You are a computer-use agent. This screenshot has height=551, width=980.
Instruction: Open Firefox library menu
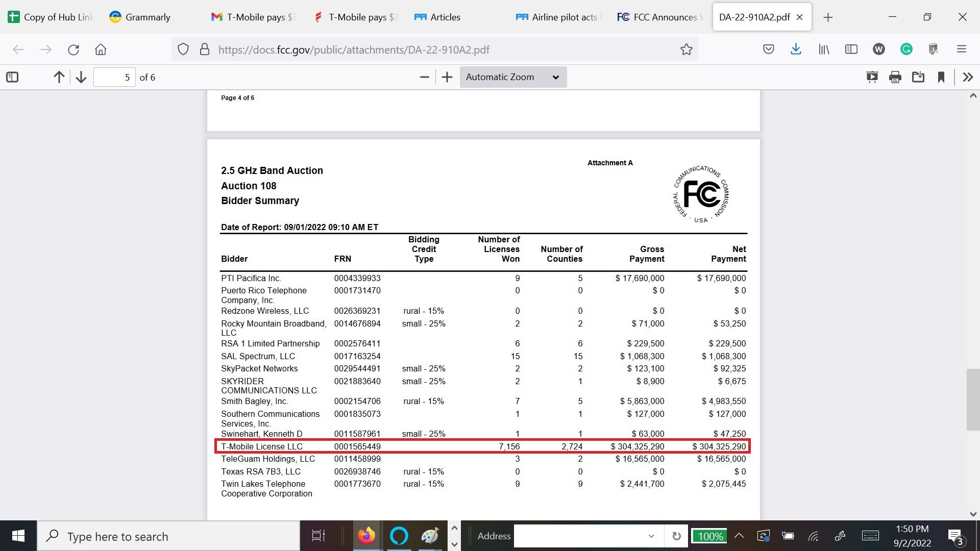coord(824,49)
